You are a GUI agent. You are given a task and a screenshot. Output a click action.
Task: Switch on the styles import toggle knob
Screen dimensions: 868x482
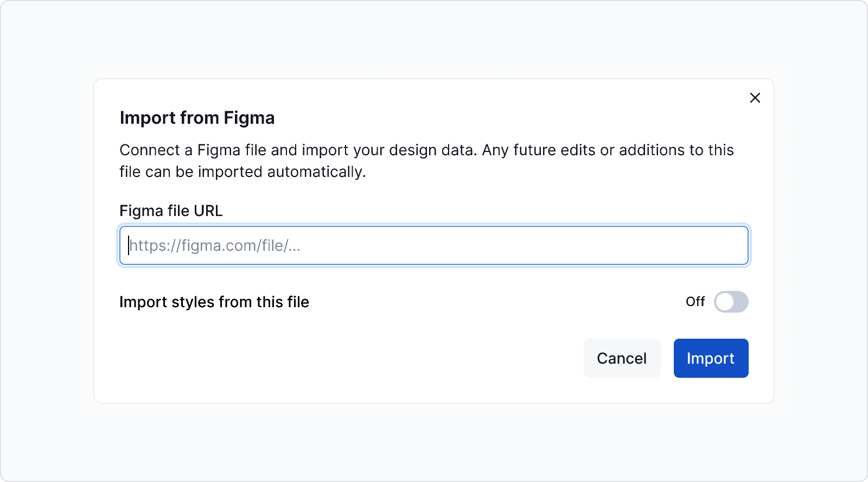point(725,302)
